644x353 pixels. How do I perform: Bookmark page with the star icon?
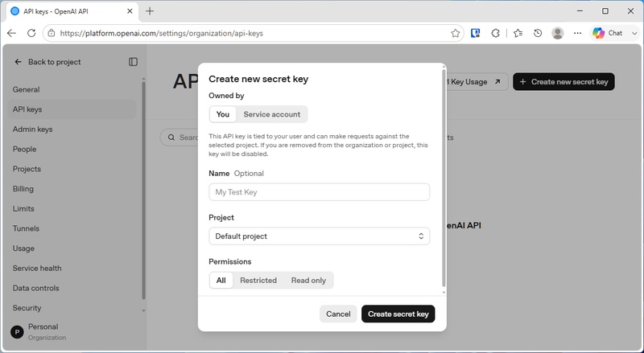coord(455,33)
